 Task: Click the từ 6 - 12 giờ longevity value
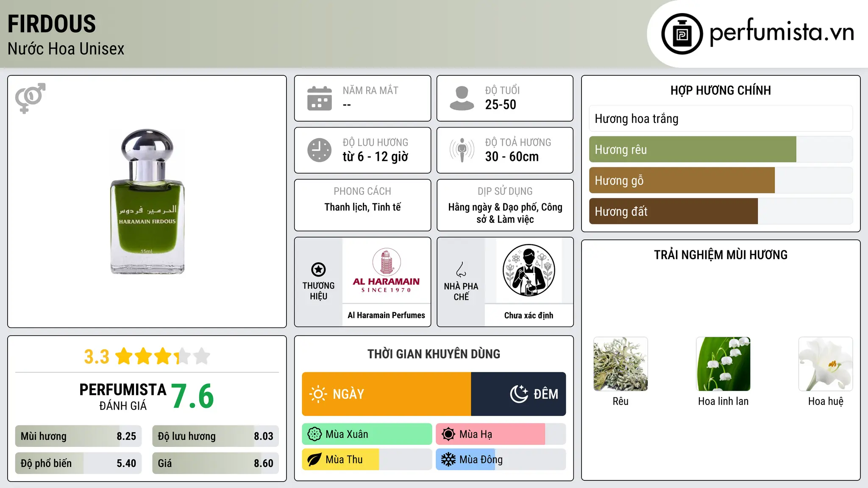pos(376,157)
